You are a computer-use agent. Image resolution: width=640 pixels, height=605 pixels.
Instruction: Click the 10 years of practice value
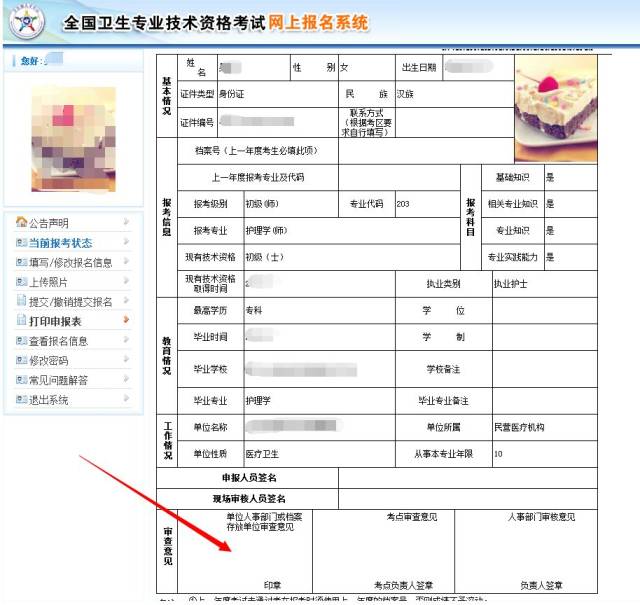coord(498,454)
